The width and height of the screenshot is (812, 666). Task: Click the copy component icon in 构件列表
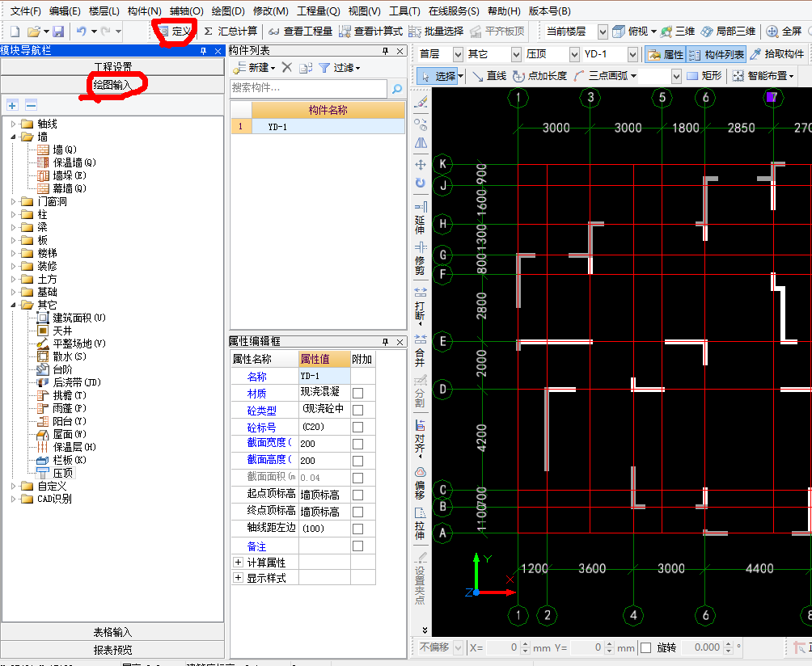(x=306, y=67)
